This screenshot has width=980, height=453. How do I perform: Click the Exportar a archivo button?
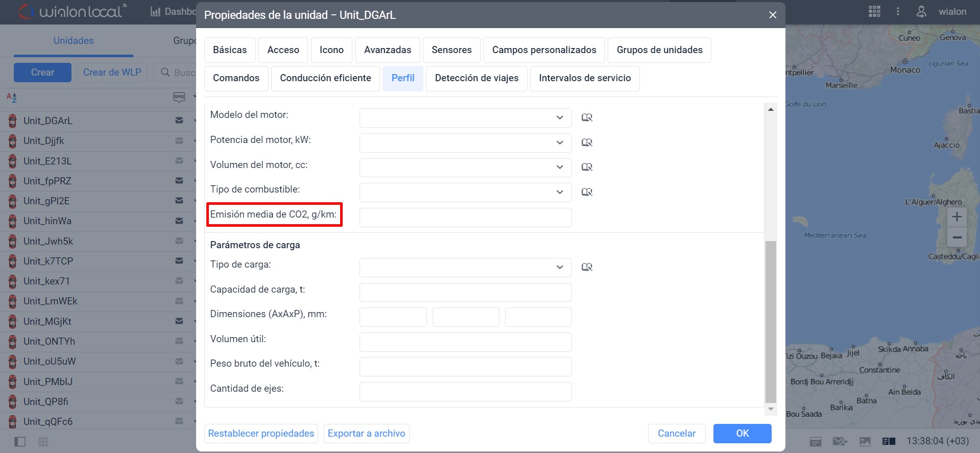366,433
